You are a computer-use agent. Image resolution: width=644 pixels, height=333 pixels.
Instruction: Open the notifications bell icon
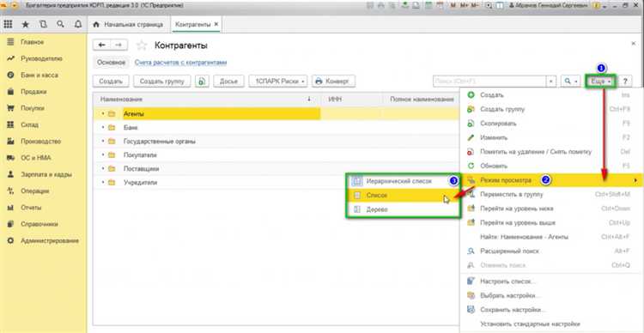pos(78,25)
